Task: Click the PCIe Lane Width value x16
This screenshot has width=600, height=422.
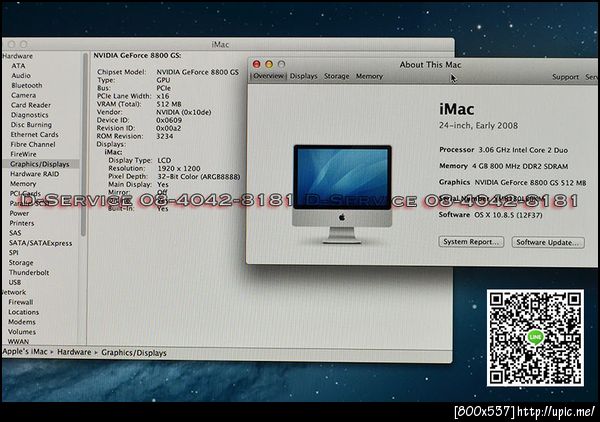Action: point(163,96)
